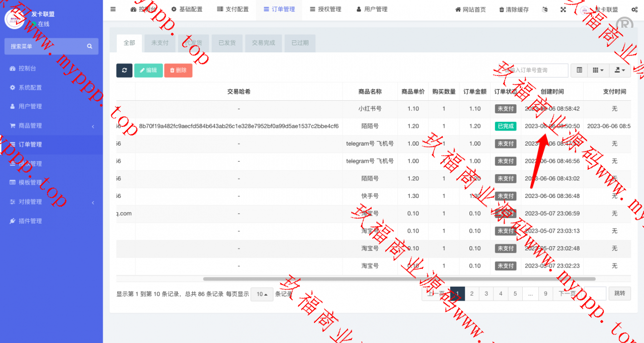
Task: Open the page size dropdown showing 10
Action: 262,294
